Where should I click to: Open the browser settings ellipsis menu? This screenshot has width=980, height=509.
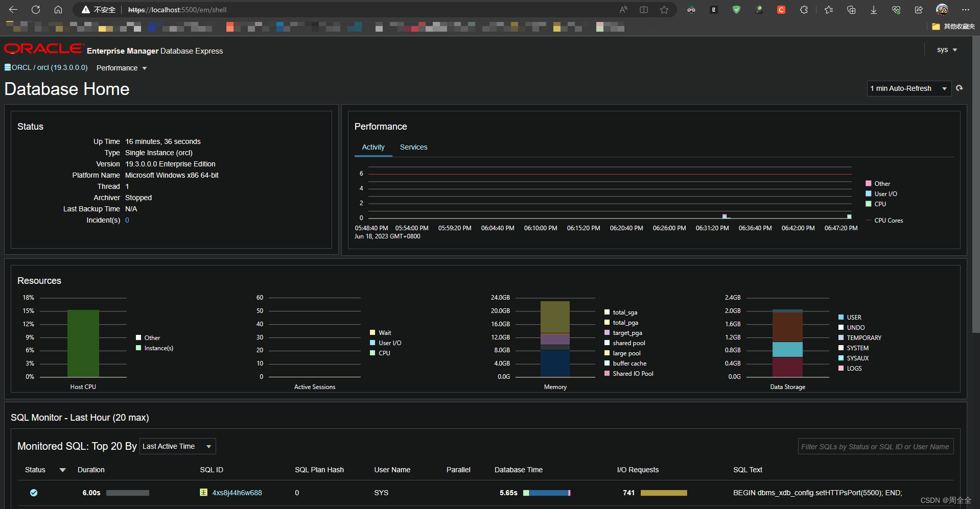965,10
